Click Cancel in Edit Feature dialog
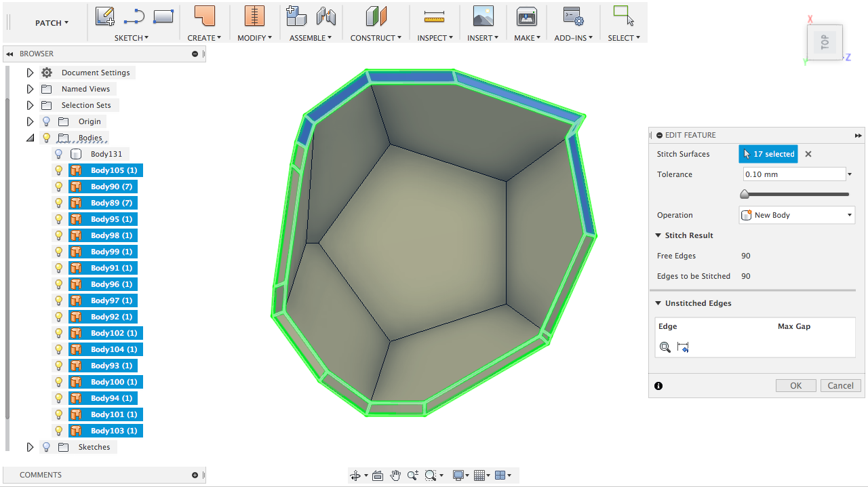Viewport: 868px width, 487px height. 840,385
